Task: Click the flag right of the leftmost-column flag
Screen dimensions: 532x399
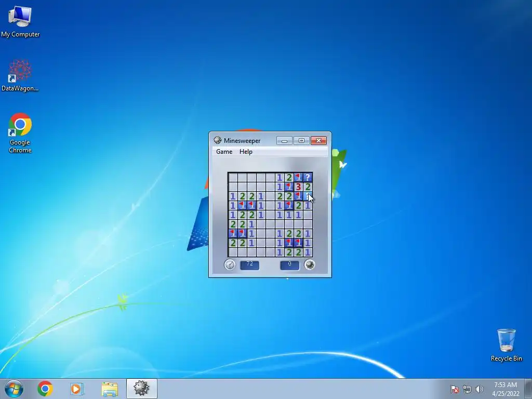Action: click(x=242, y=233)
